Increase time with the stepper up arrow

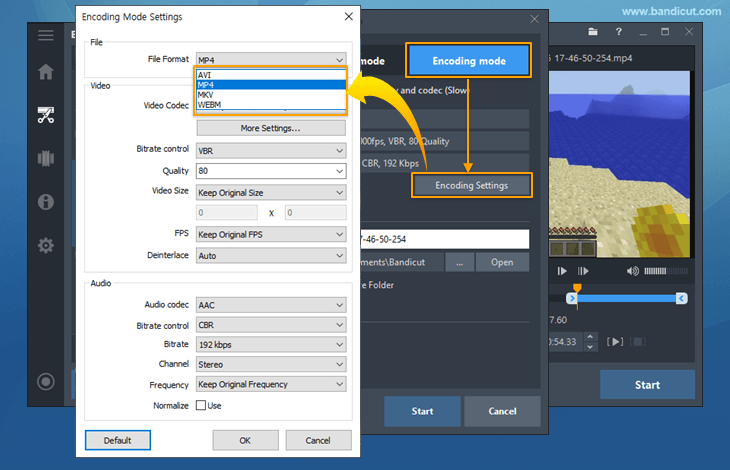590,337
